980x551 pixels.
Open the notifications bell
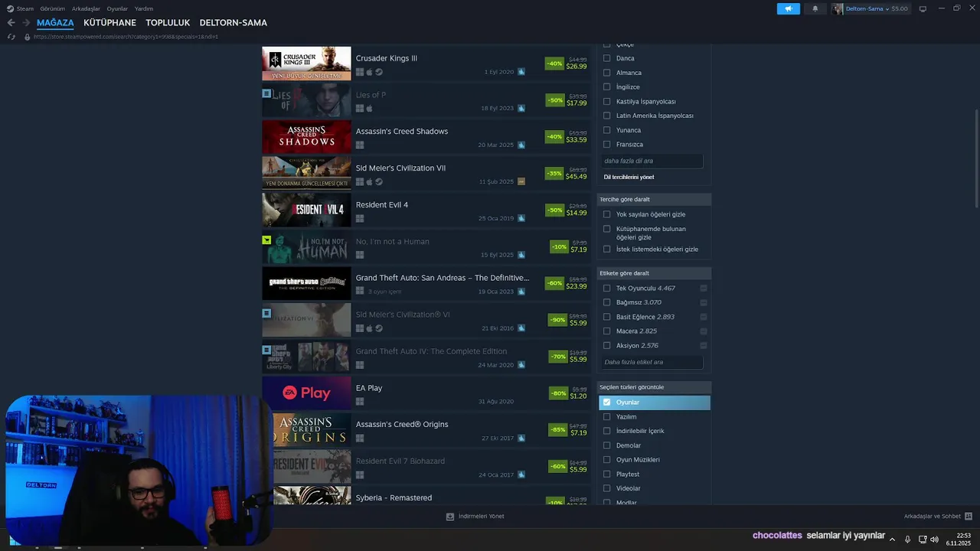pos(815,8)
